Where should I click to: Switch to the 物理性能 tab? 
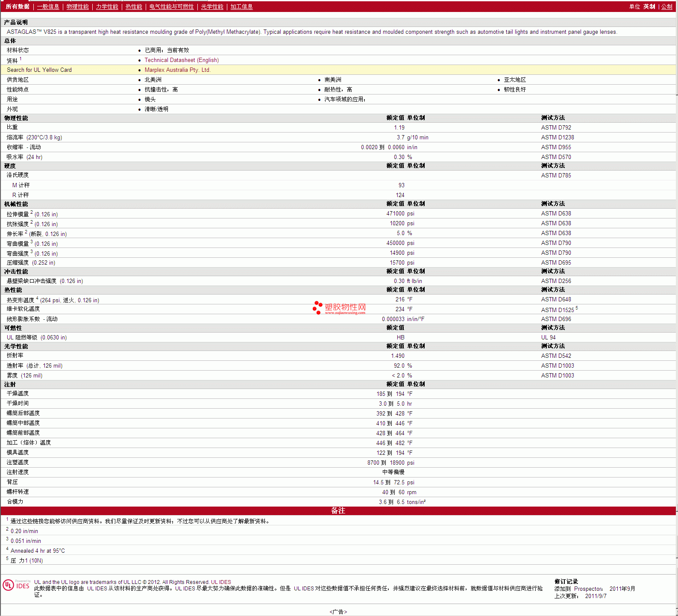(77, 6)
